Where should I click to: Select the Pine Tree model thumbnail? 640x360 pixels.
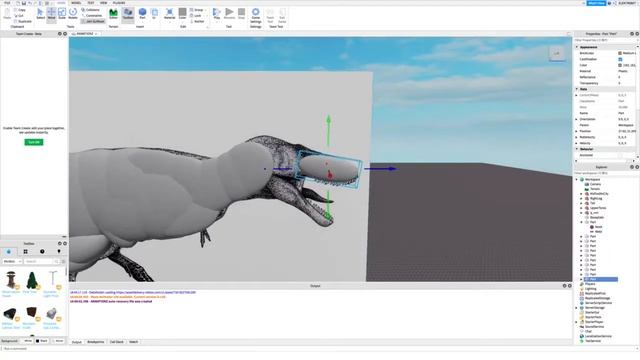coord(31,280)
